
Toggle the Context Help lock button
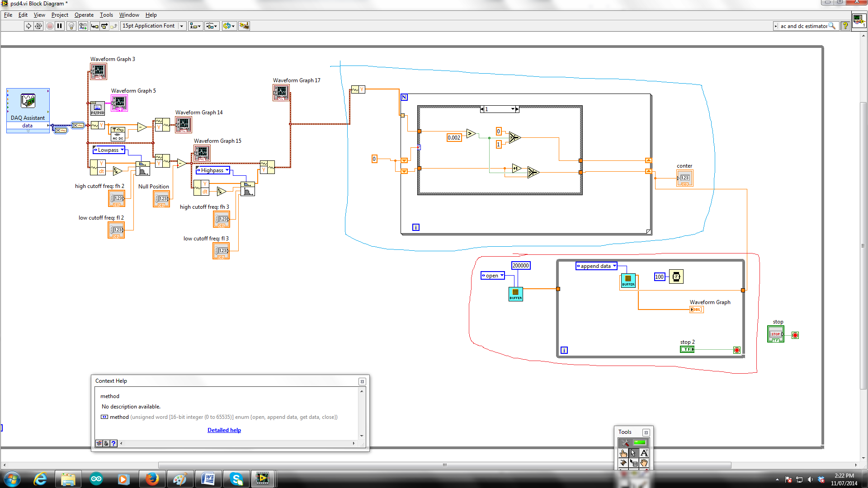click(x=106, y=444)
